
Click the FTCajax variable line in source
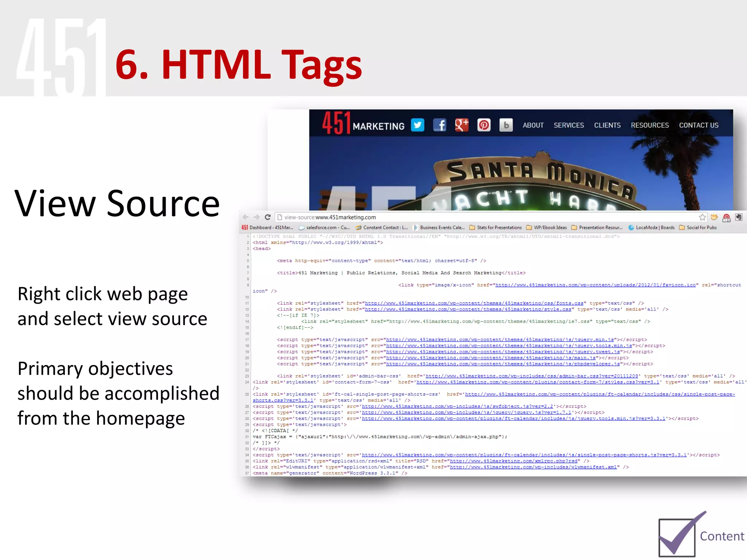380,437
